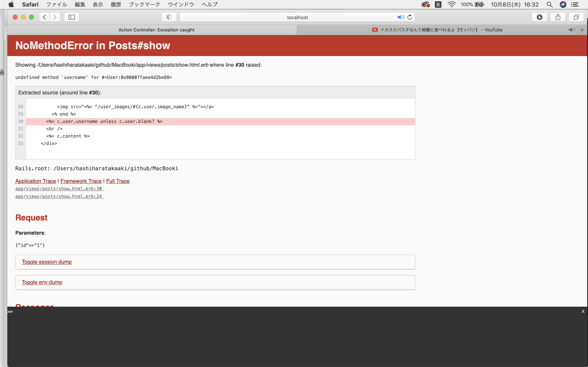Open the privacy report shield icon
This screenshot has height=367, width=588.
(169, 17)
